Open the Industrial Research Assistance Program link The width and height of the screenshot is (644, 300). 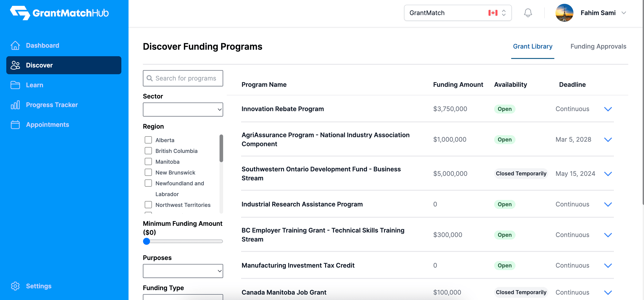pos(302,204)
